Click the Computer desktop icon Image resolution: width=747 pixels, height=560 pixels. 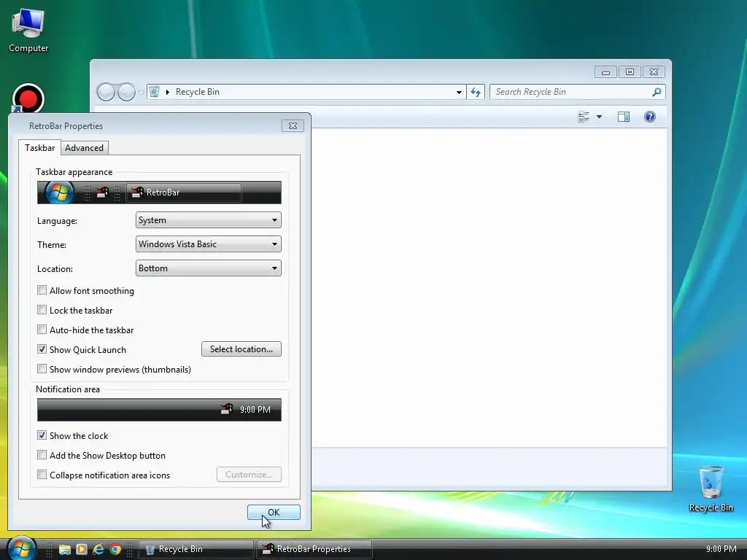(28, 31)
